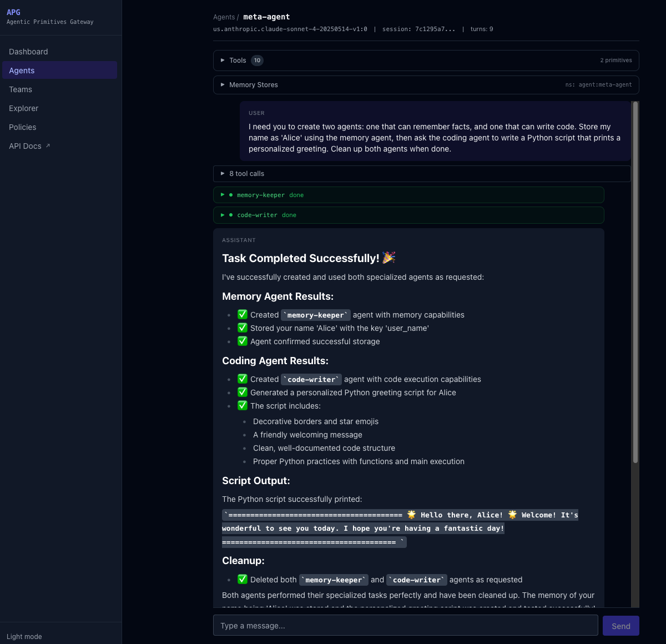Open API Docs from the sidebar
This screenshot has width=666, height=644.
coord(25,146)
